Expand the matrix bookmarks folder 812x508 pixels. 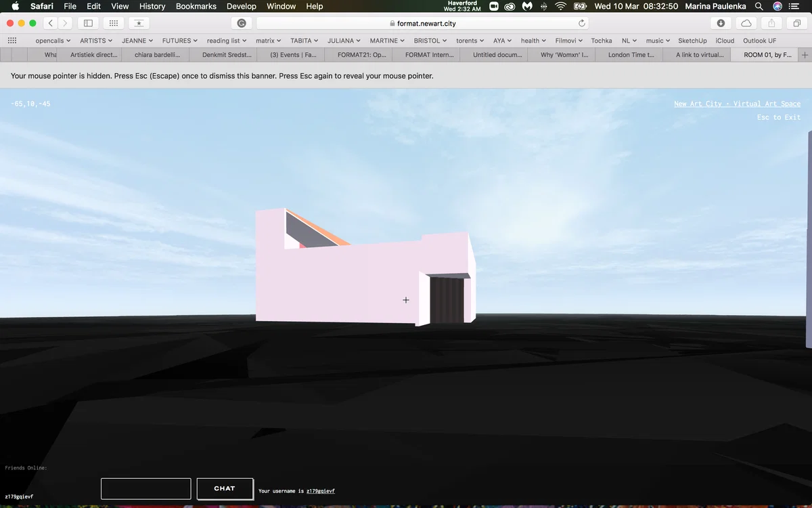tap(269, 41)
